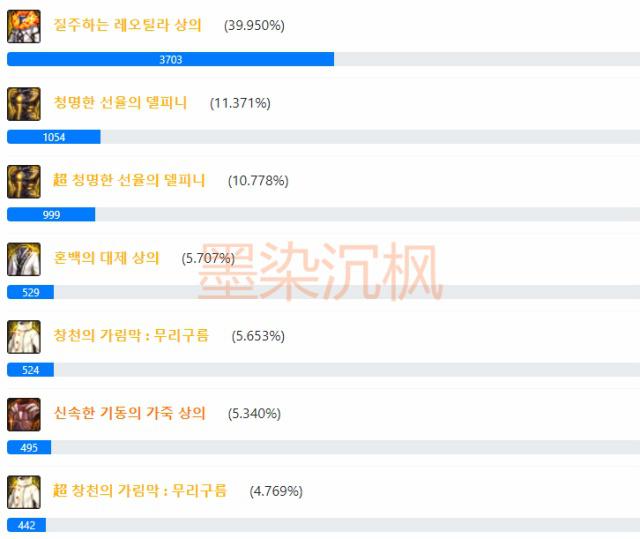
Task: Click the blue progress bar showing 495
Action: pyautogui.click(x=29, y=447)
